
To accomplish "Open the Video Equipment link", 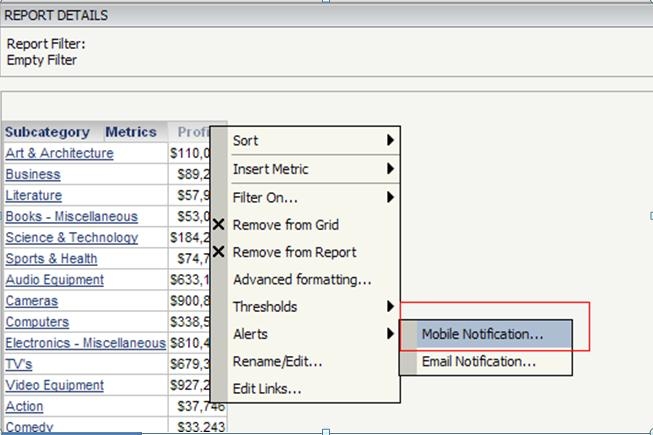I will coord(54,385).
